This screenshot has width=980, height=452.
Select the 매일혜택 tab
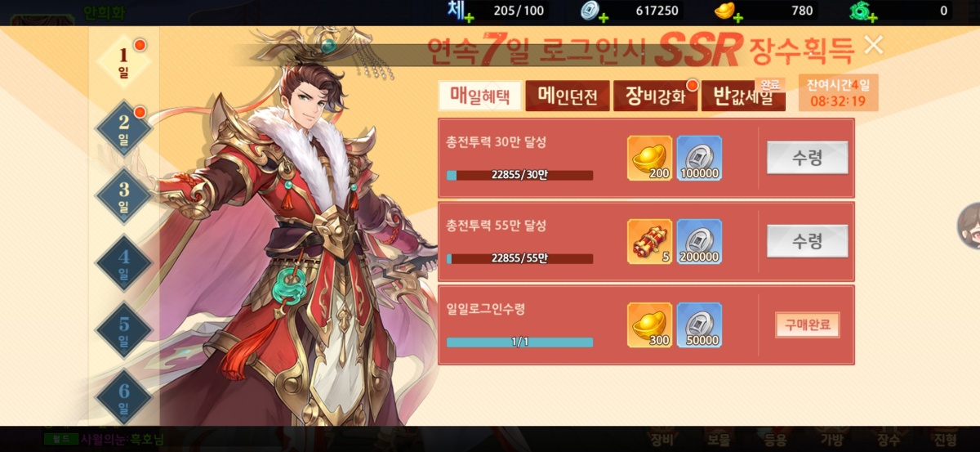tap(479, 96)
